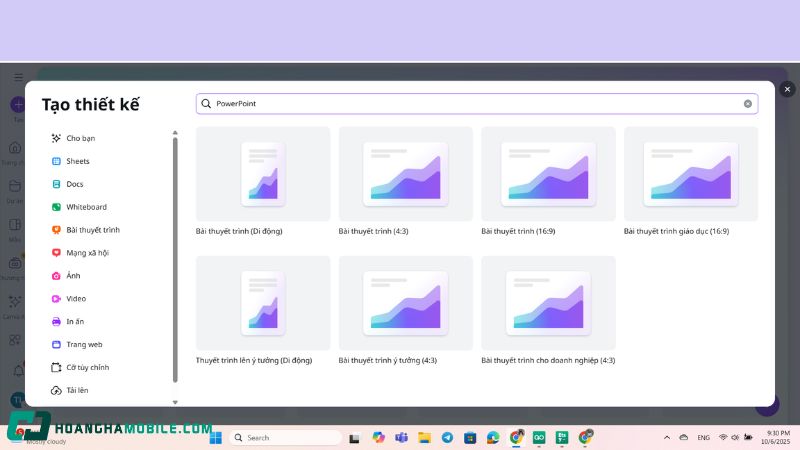Open the Wi-Fi network tray icon
The image size is (800, 450).
[x=723, y=437]
